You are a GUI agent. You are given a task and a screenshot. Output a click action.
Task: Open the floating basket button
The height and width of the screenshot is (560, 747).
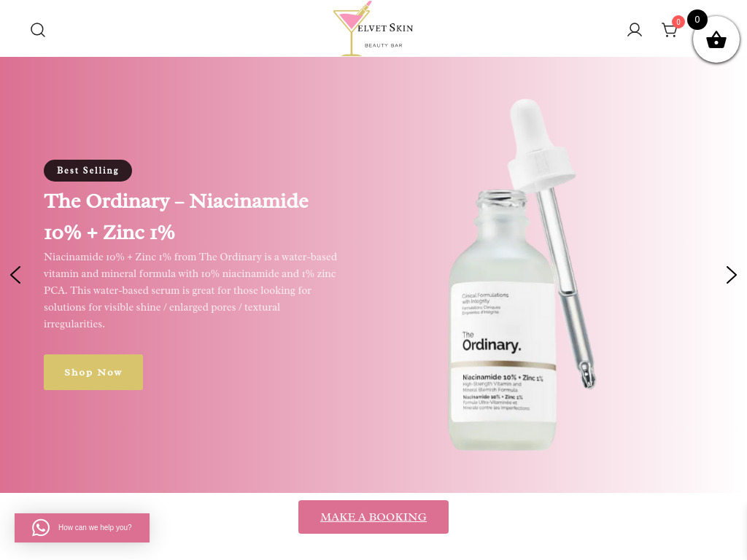pyautogui.click(x=716, y=39)
